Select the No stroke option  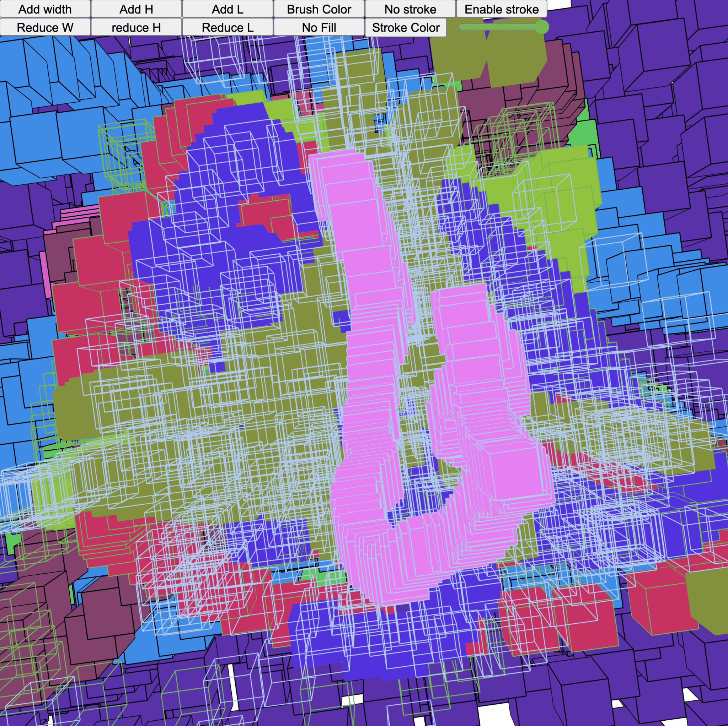coord(410,9)
